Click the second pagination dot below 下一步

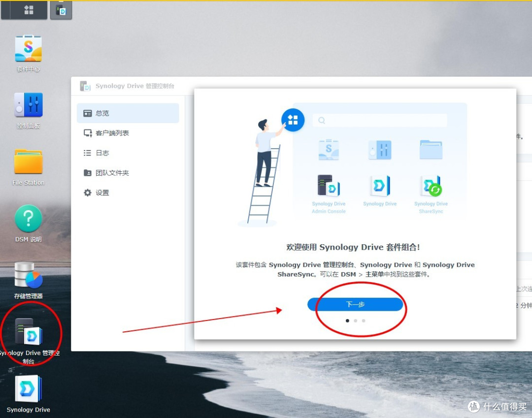[355, 321]
